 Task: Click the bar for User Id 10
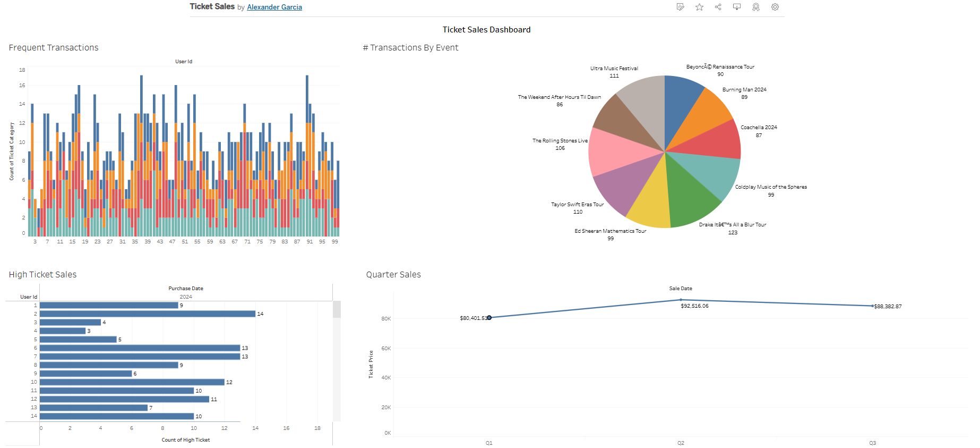pyautogui.click(x=132, y=382)
